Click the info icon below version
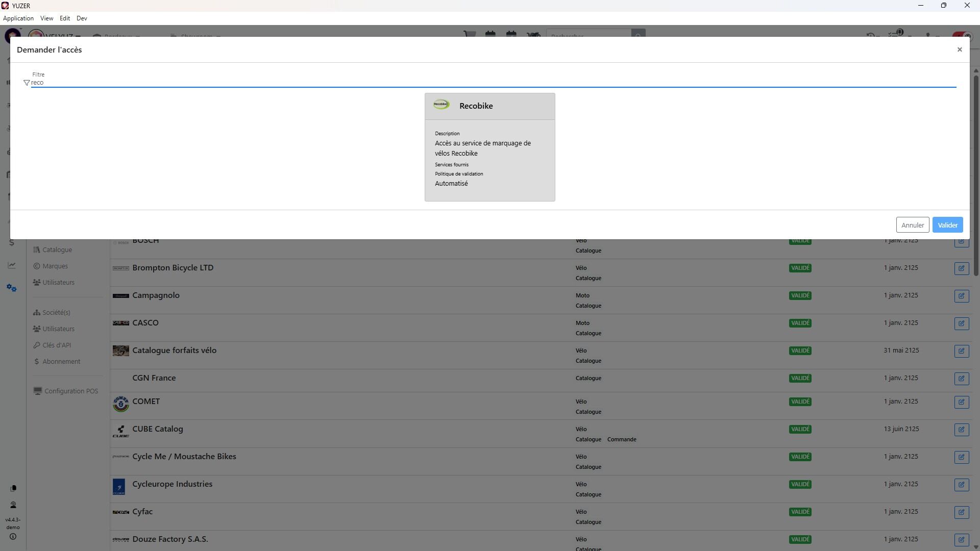The height and width of the screenshot is (551, 980). 13,537
